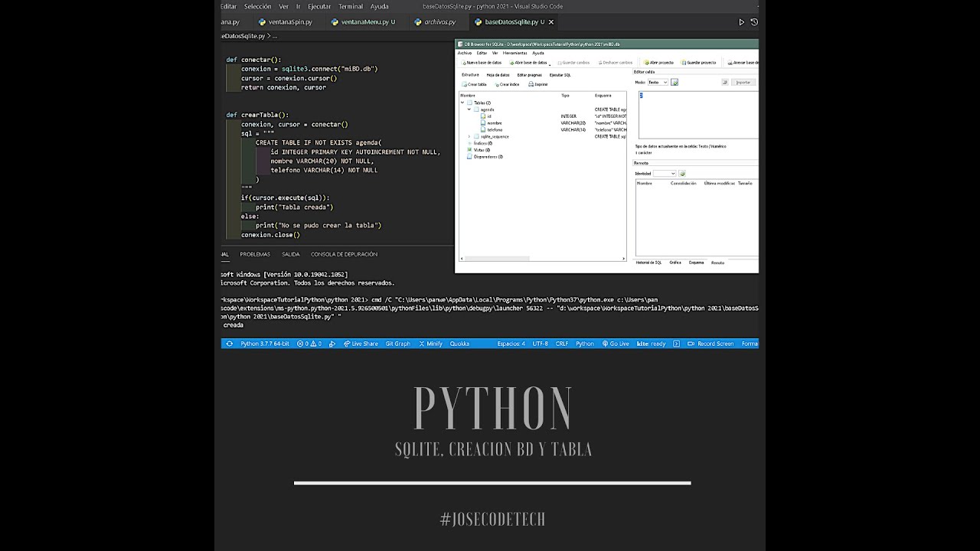Click Minify in status bar
The width and height of the screenshot is (980, 551).
pos(431,344)
